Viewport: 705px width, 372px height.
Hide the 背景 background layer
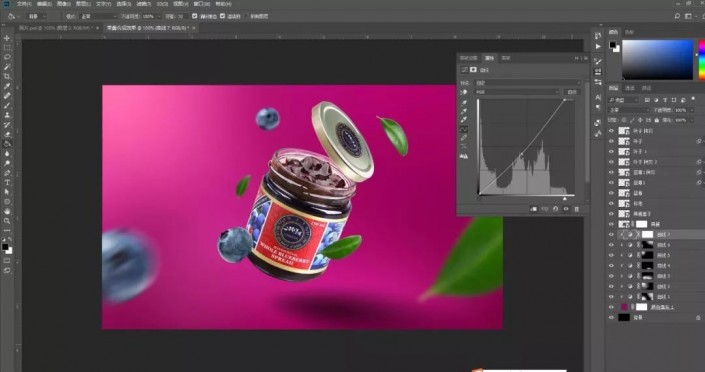(x=611, y=317)
